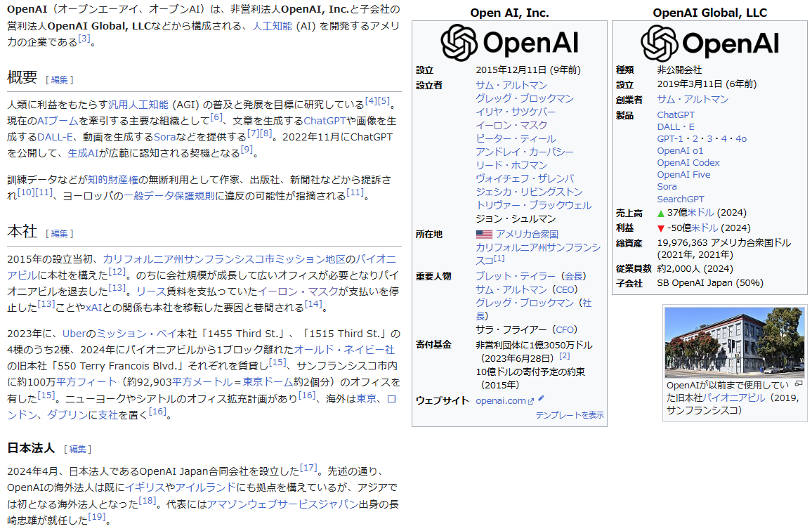Open the 米ドル link in the 売上高 row

point(700,213)
